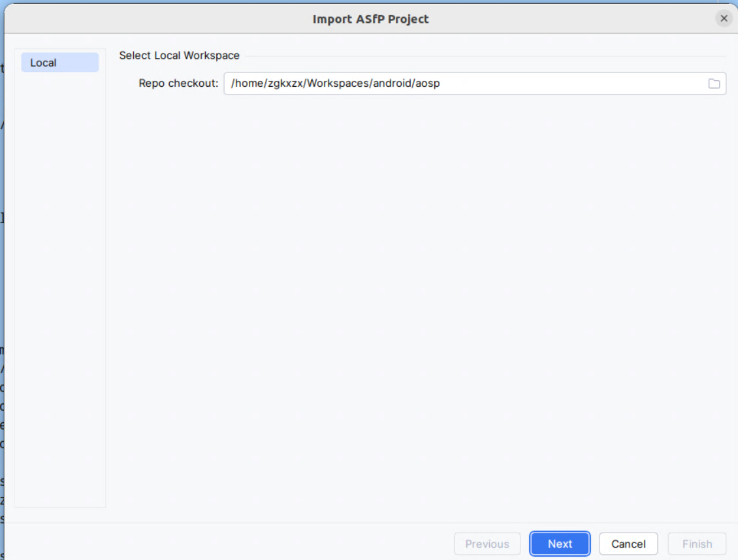This screenshot has width=738, height=560.
Task: Select the Local workspace tab
Action: tap(60, 63)
